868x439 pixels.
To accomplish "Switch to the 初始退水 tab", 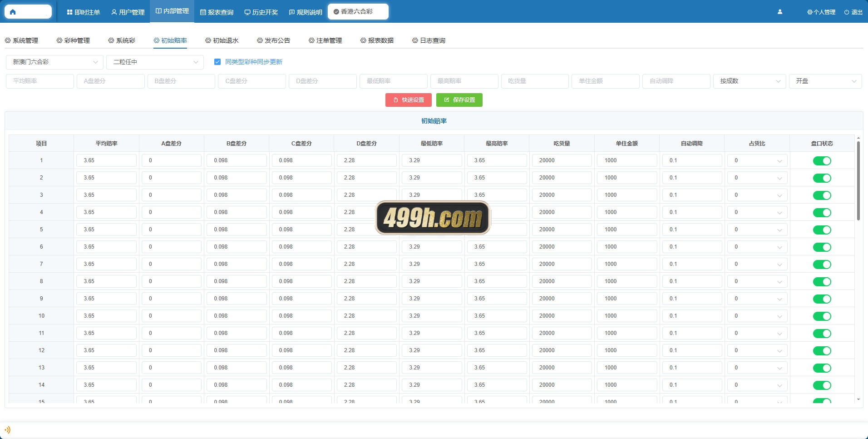I will pyautogui.click(x=222, y=40).
